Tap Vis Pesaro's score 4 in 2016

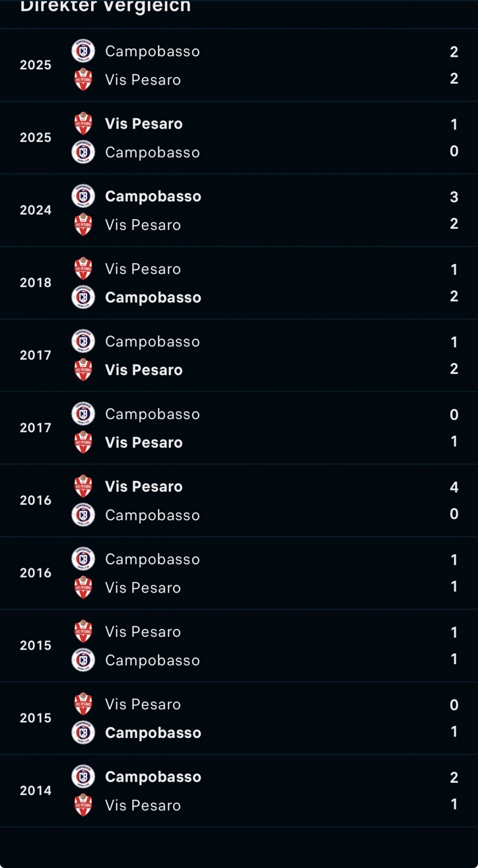tap(454, 487)
